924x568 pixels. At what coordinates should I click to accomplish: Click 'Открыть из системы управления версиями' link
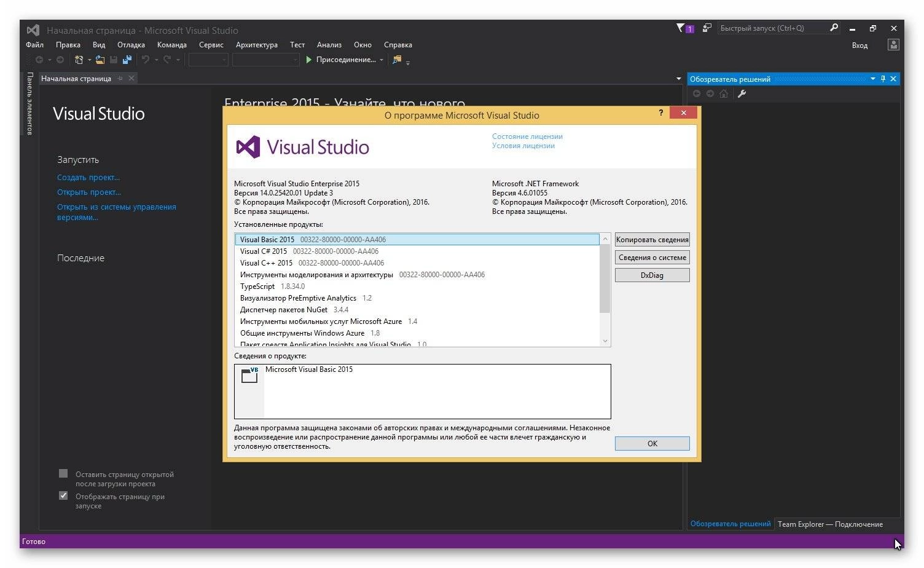click(x=117, y=212)
